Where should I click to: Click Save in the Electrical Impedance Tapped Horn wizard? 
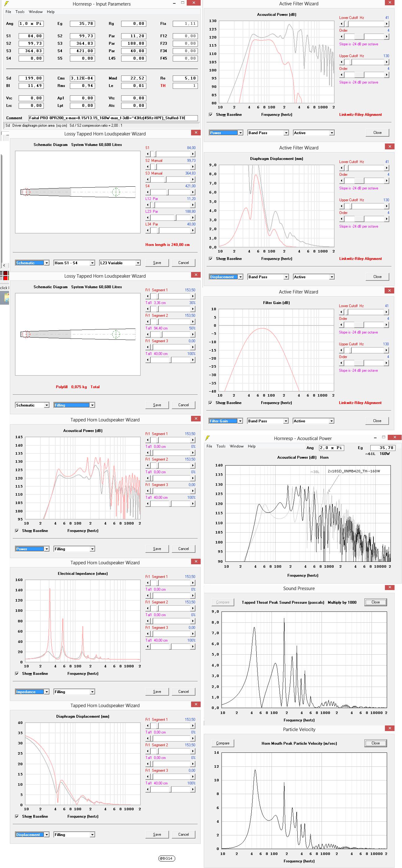[x=157, y=691]
